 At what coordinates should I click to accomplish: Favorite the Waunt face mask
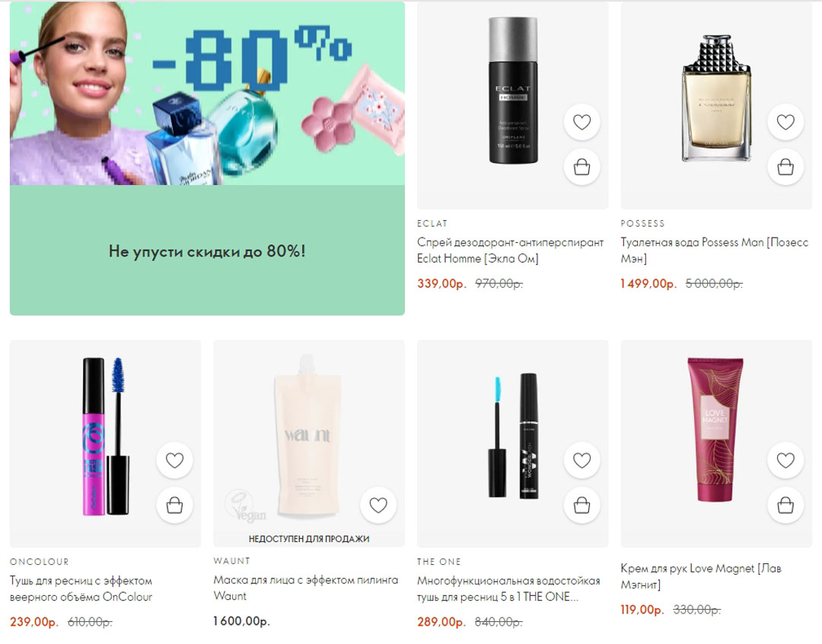[378, 505]
